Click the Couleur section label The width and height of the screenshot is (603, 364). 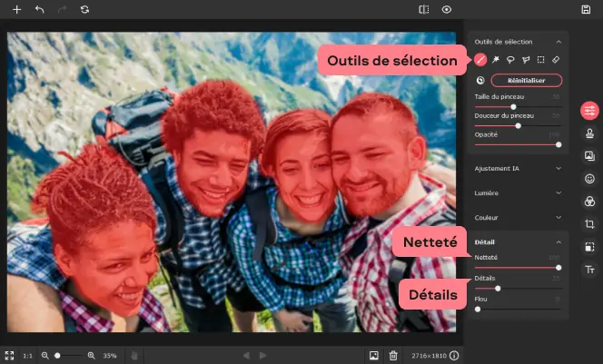point(486,218)
